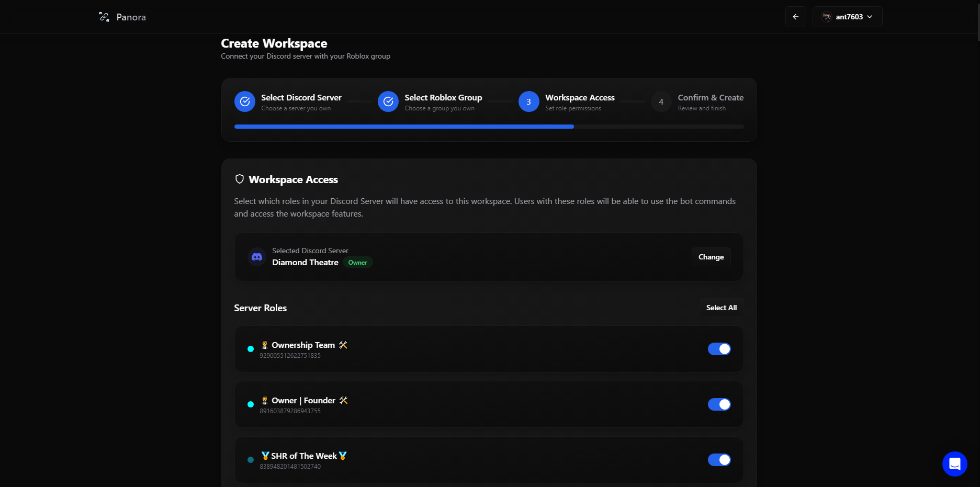This screenshot has height=487, width=980.
Task: Click the step 3 Workspace Access circle
Action: (x=528, y=101)
